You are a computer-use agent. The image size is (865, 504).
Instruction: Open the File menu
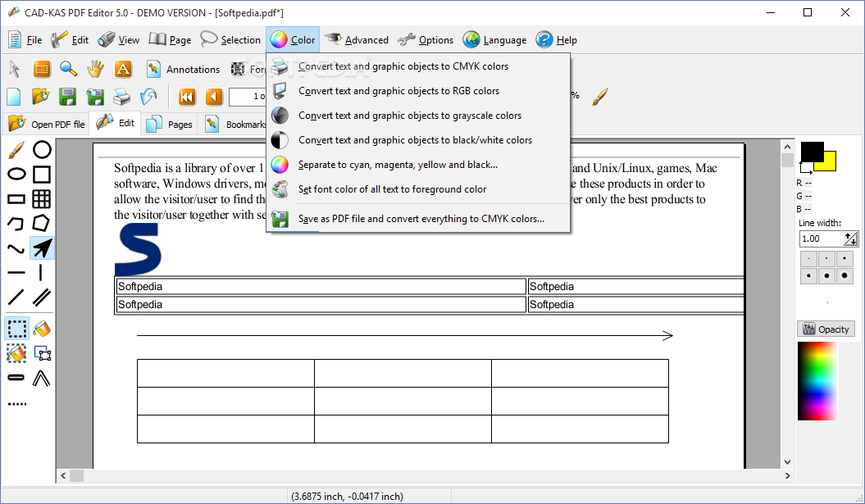[x=25, y=39]
